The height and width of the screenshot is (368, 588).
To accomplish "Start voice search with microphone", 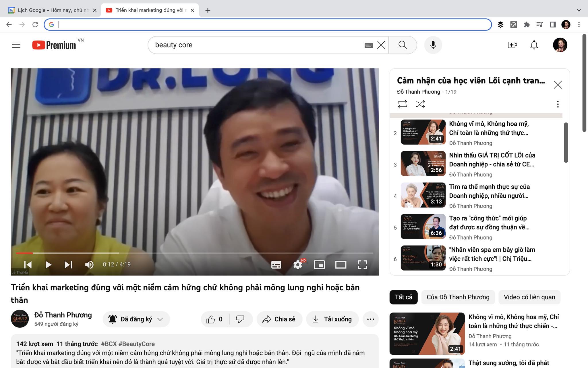I will 433,45.
